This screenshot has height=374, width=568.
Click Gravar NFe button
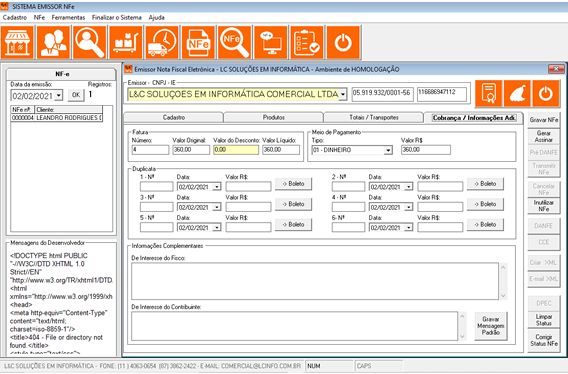pyautogui.click(x=544, y=120)
